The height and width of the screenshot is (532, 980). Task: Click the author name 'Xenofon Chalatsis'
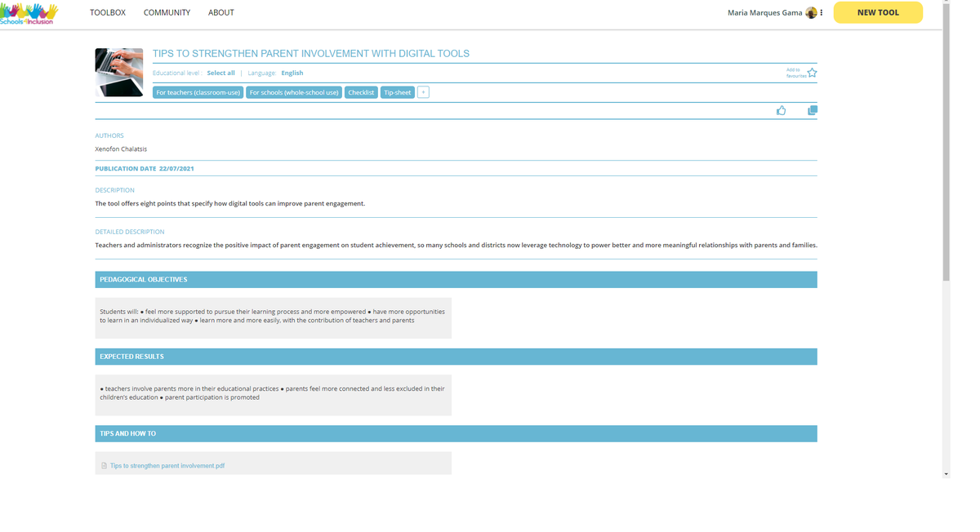[121, 149]
